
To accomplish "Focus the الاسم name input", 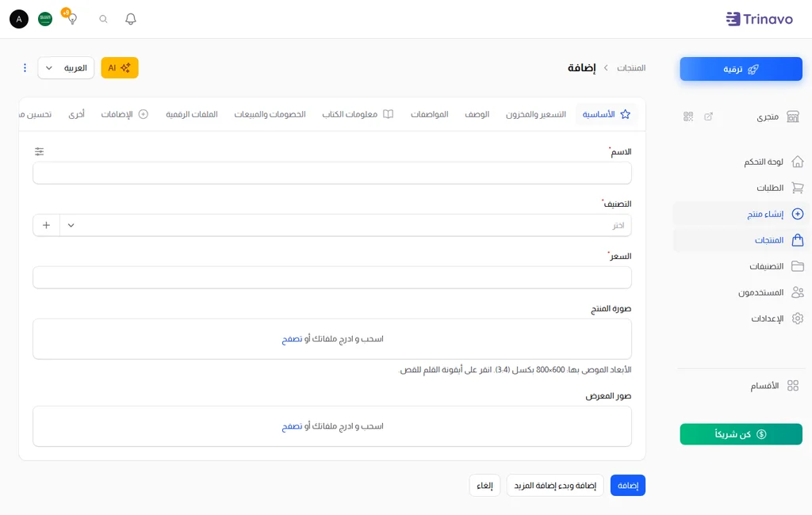I will point(332,173).
